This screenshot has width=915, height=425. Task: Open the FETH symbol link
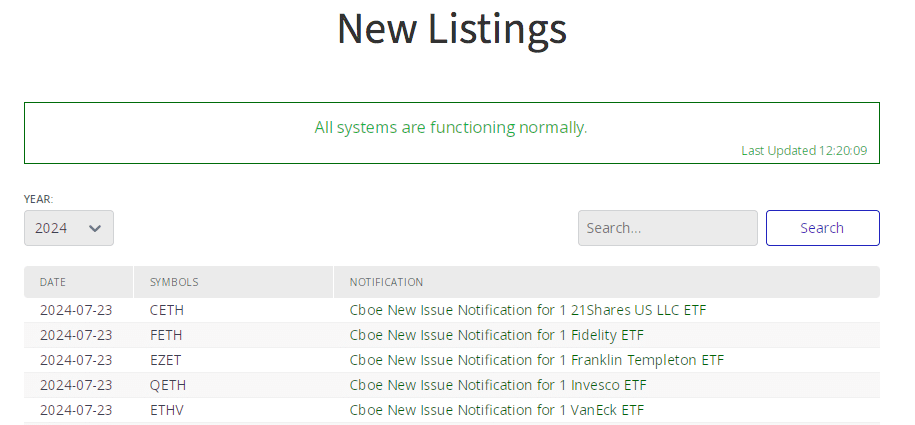click(x=167, y=335)
